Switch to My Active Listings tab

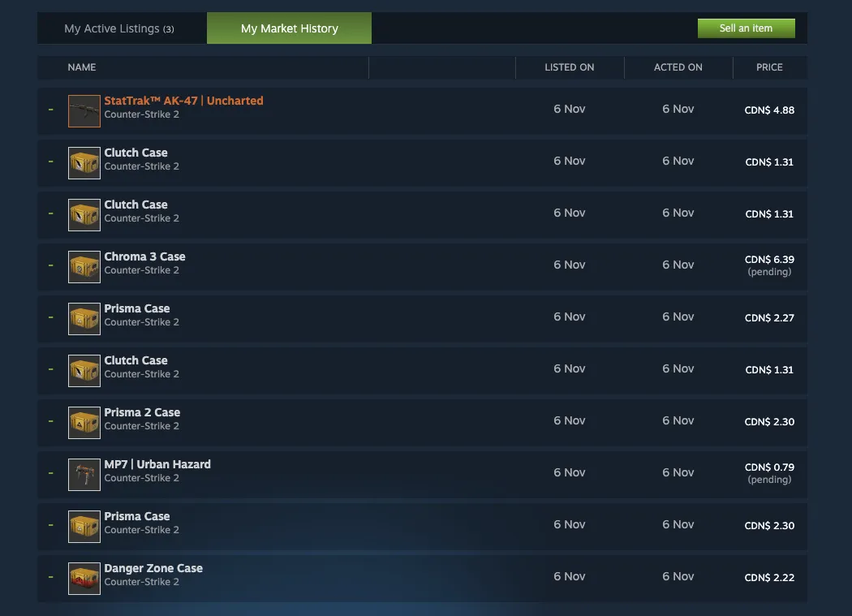(118, 28)
